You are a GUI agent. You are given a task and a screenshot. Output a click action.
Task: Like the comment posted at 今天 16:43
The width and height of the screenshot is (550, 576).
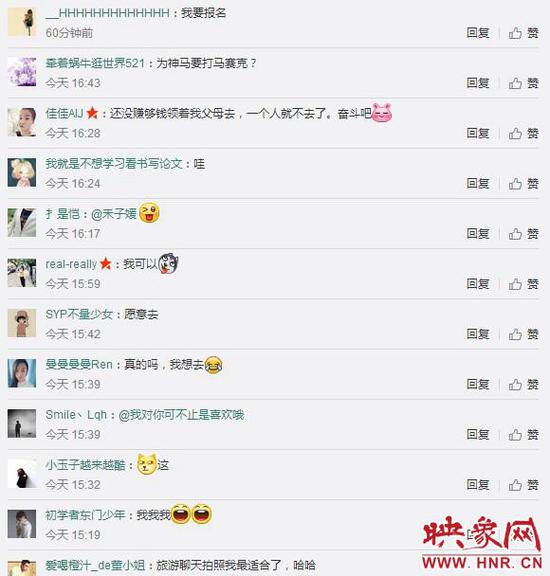(524, 83)
